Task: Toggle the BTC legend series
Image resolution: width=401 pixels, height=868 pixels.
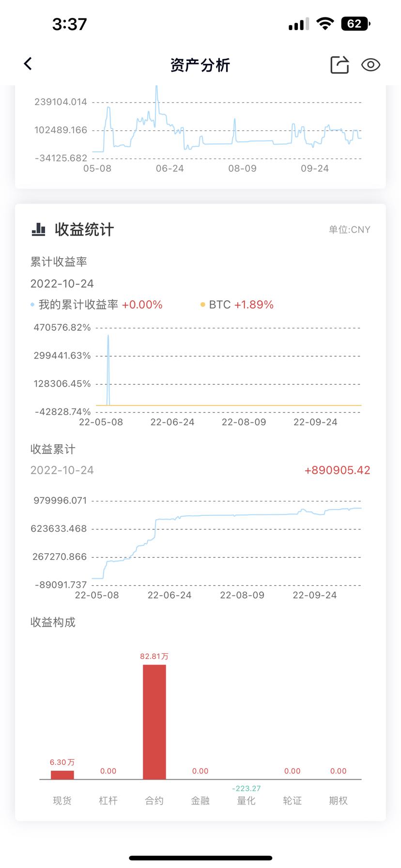Action: pos(237,305)
